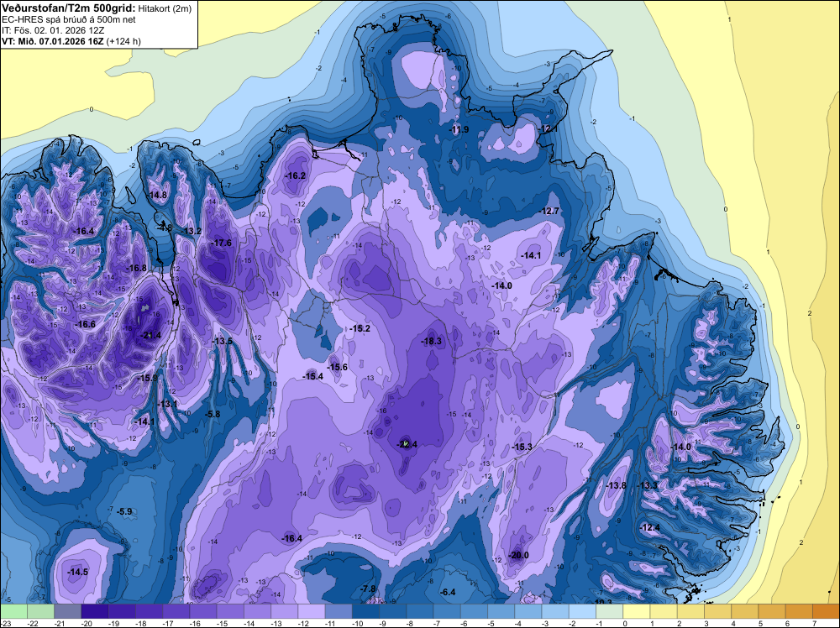Click the -17.6 temperature label
The height and width of the screenshot is (628, 840).
[222, 243]
